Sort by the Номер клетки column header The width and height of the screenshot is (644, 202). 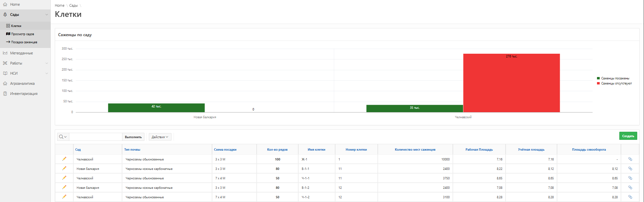click(x=356, y=149)
